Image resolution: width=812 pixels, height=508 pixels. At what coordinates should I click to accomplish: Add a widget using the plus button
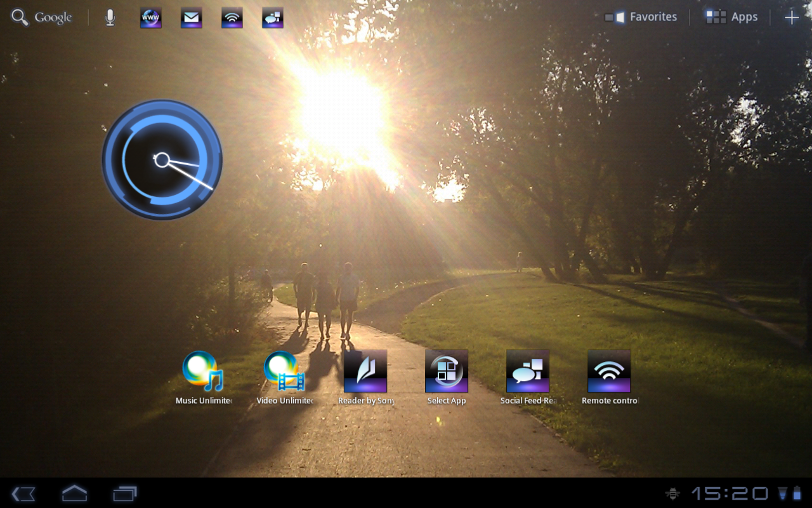point(792,17)
